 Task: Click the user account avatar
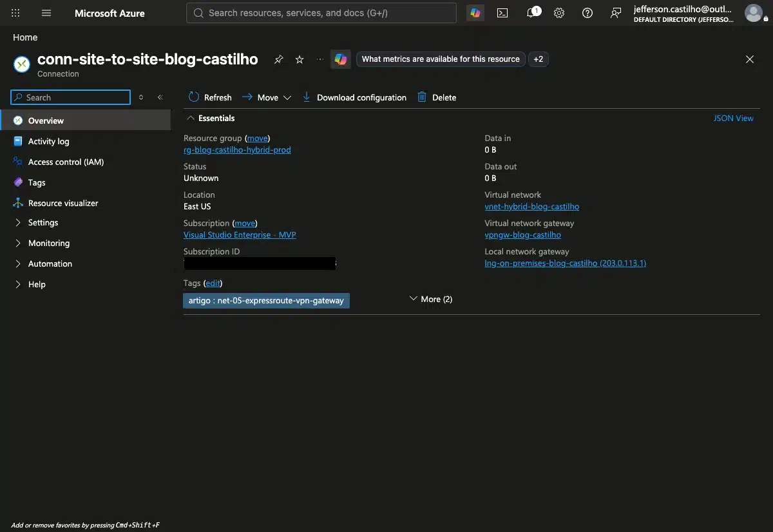pos(753,13)
